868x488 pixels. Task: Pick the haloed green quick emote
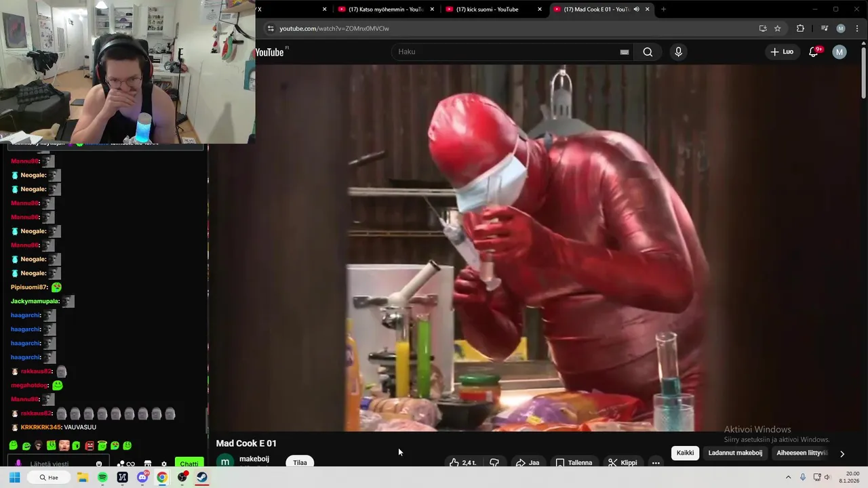tap(102, 445)
